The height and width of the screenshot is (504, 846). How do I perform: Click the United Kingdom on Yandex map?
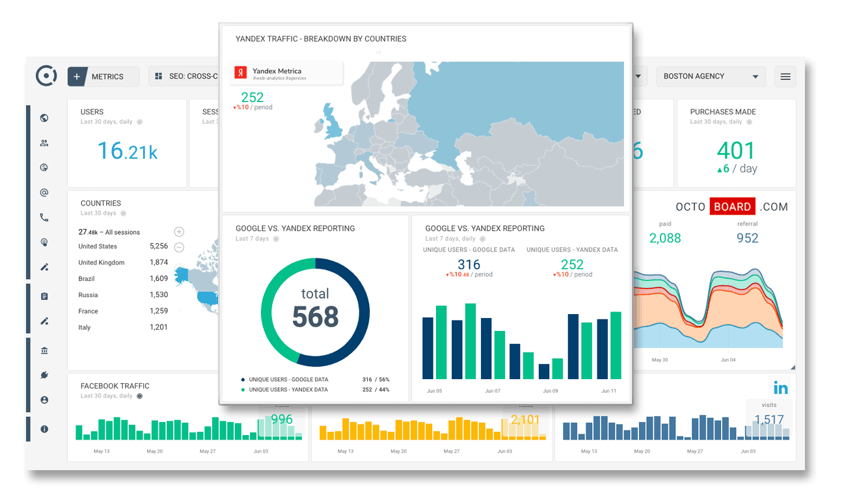334,124
